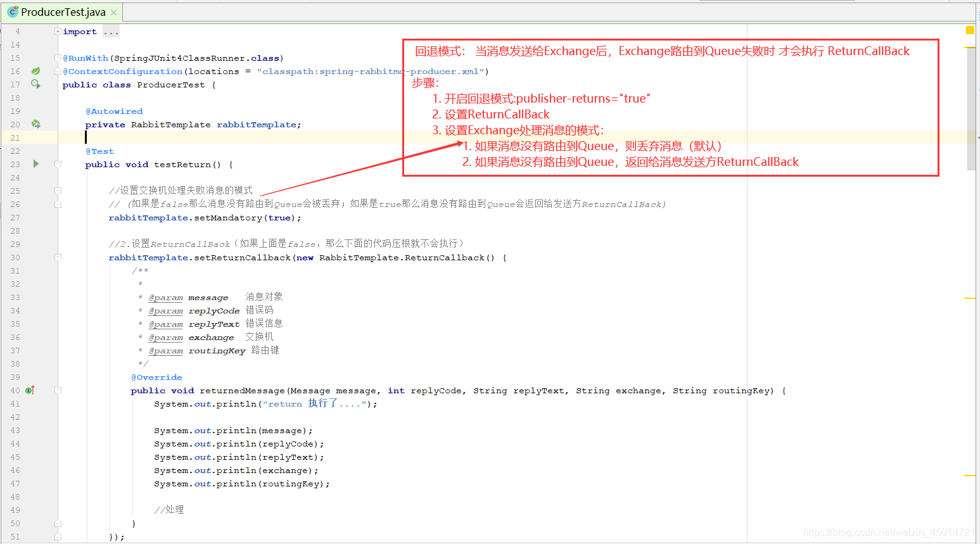Click the fold end marker on line 50
980x544 pixels.
point(58,523)
